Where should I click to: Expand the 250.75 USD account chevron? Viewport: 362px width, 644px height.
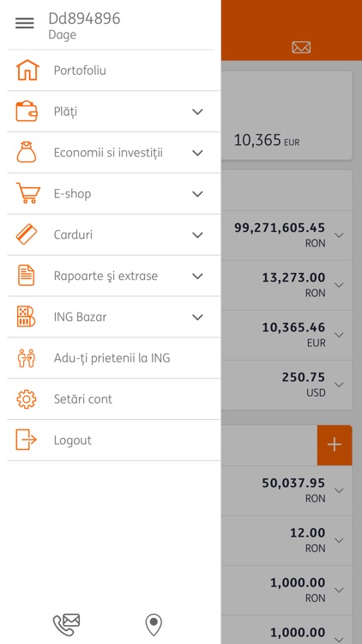point(339,385)
